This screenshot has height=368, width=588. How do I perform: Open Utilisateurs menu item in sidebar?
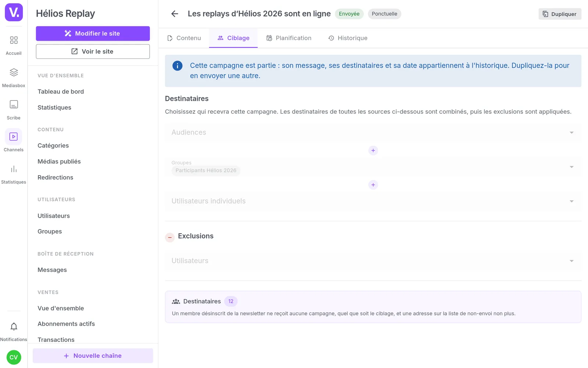coord(54,216)
